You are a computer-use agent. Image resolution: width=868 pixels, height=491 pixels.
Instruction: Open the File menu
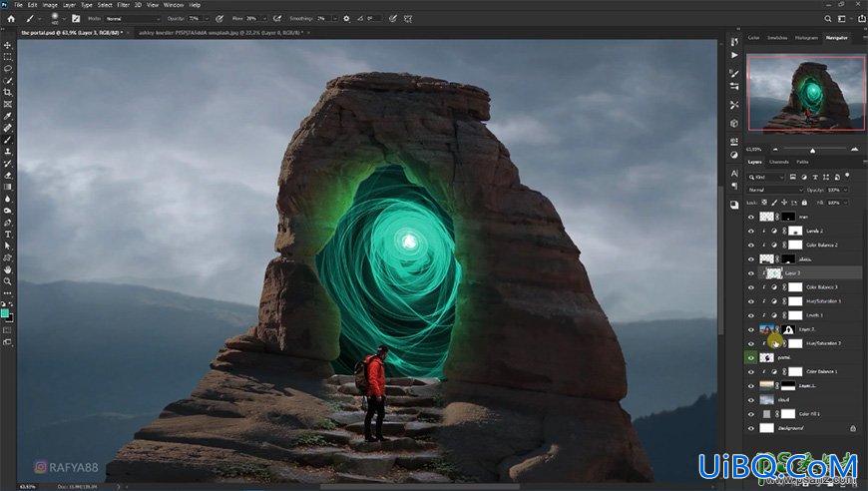pos(18,5)
